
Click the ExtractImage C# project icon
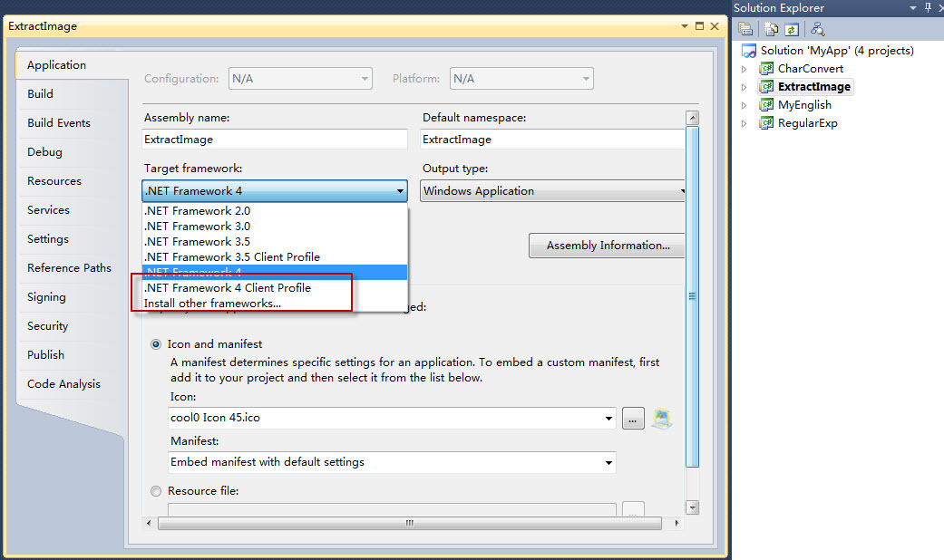[765, 87]
